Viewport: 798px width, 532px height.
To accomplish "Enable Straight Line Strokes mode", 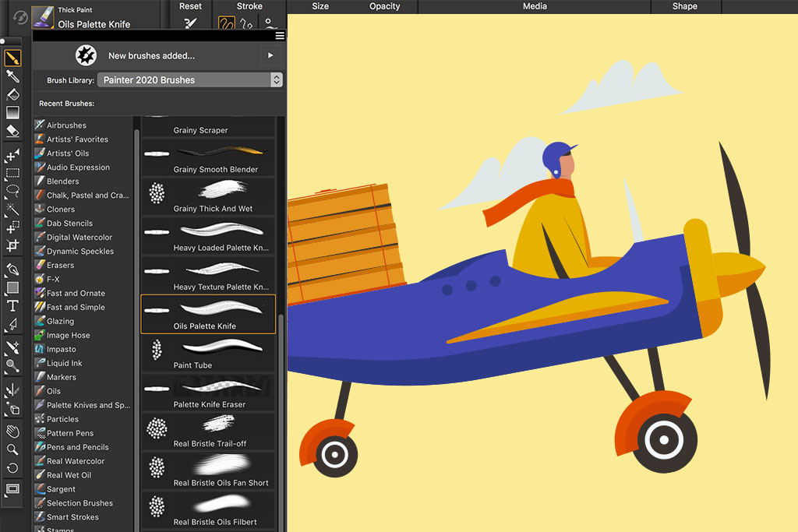I will pyautogui.click(x=247, y=23).
